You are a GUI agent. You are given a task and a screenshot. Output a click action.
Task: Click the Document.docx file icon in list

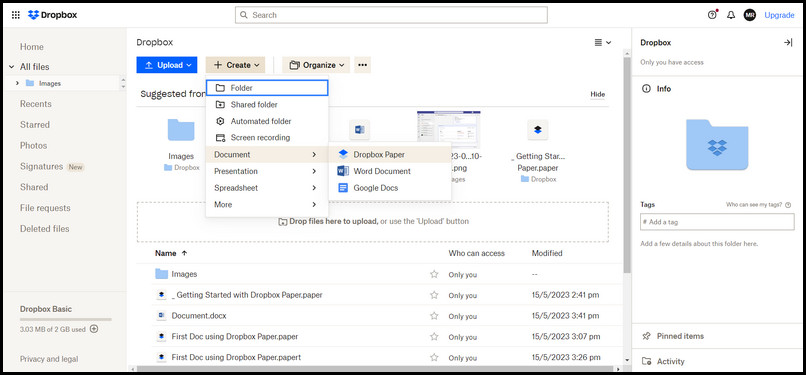pyautogui.click(x=161, y=315)
